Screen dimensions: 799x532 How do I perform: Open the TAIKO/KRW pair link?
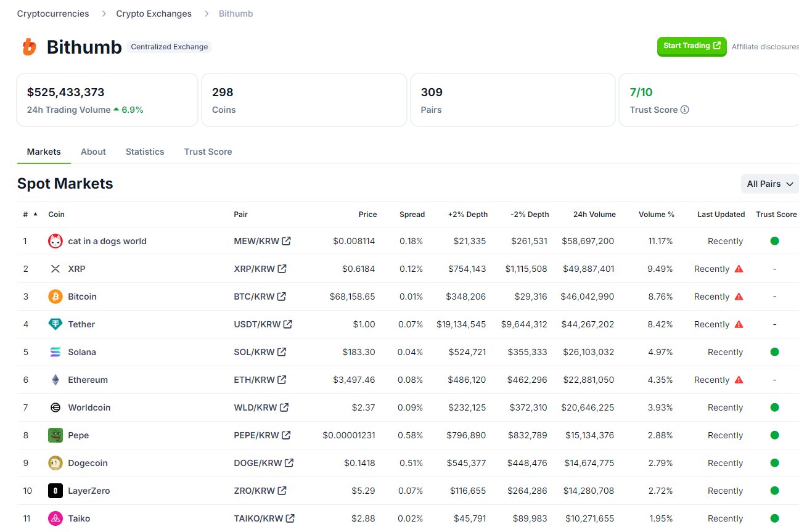click(264, 518)
